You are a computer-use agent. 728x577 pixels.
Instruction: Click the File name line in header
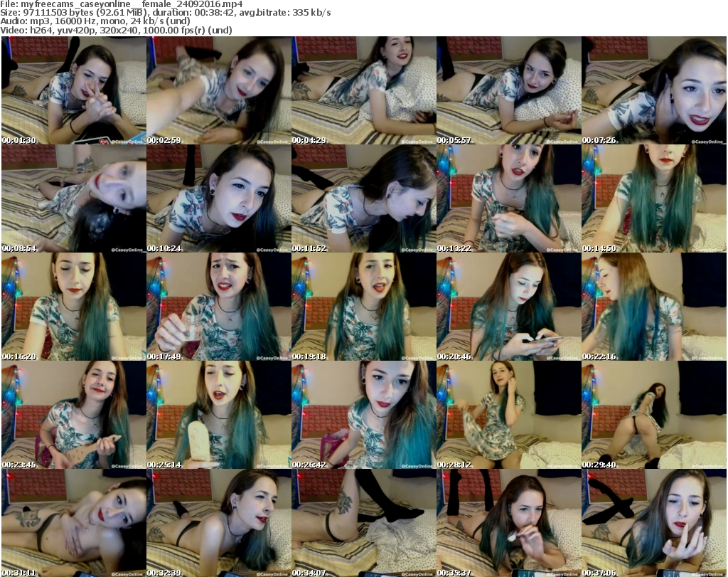(x=121, y=4)
